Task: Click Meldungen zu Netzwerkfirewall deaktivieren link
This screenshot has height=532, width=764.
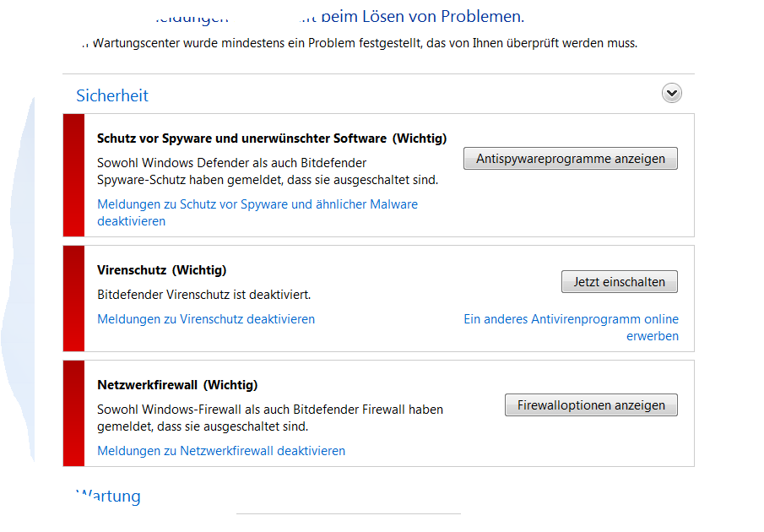Action: click(221, 451)
